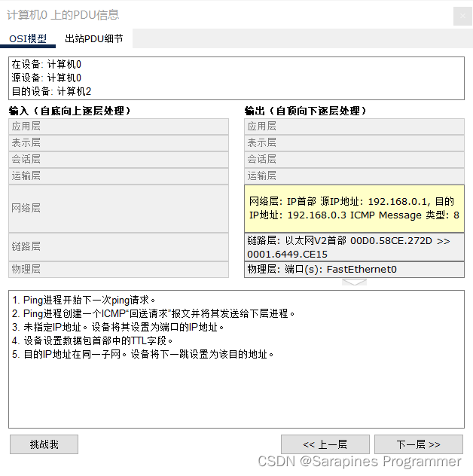This screenshot has width=473, height=476.
Task: Go to next layer with 下一层 >>
Action: pos(419,444)
